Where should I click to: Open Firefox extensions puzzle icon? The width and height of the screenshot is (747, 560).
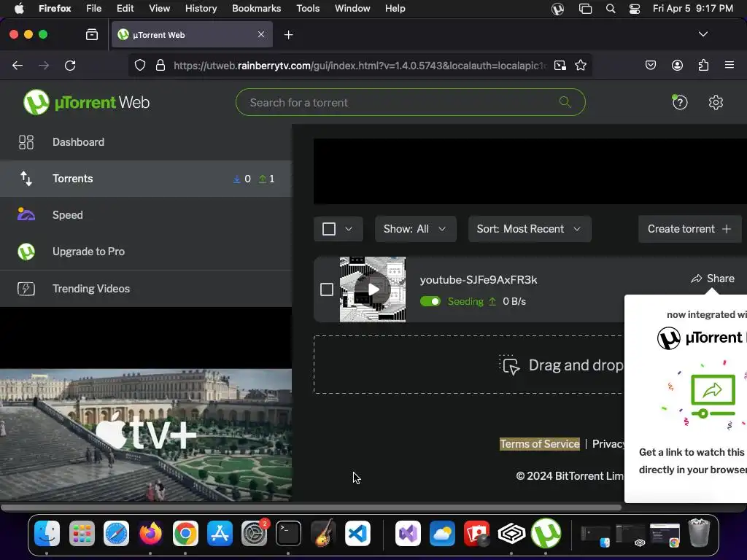[x=703, y=65]
